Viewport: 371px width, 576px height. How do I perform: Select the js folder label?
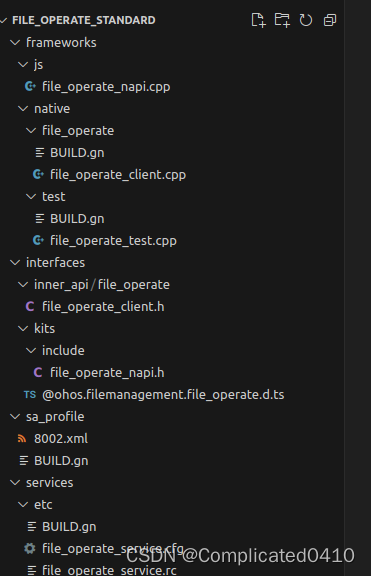[39, 65]
